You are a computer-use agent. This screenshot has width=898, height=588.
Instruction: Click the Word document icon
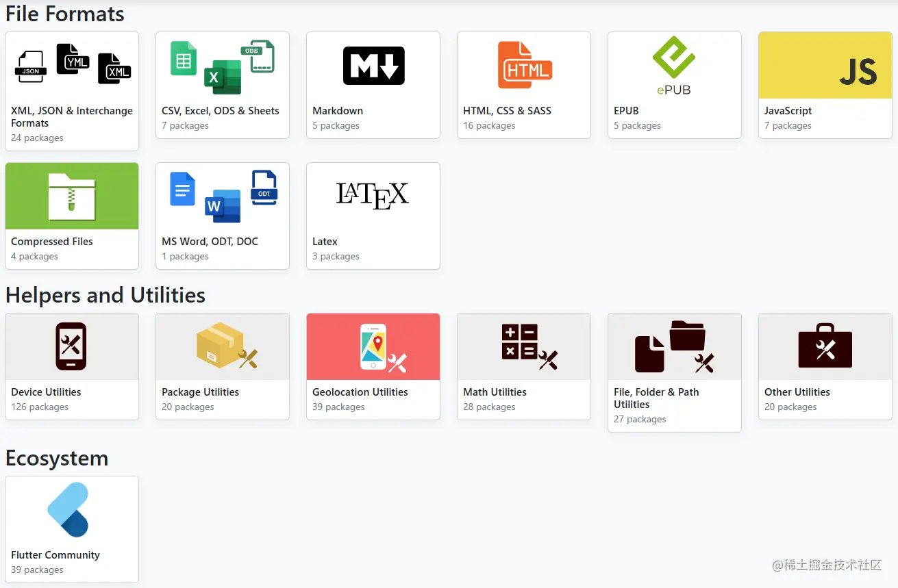221,207
